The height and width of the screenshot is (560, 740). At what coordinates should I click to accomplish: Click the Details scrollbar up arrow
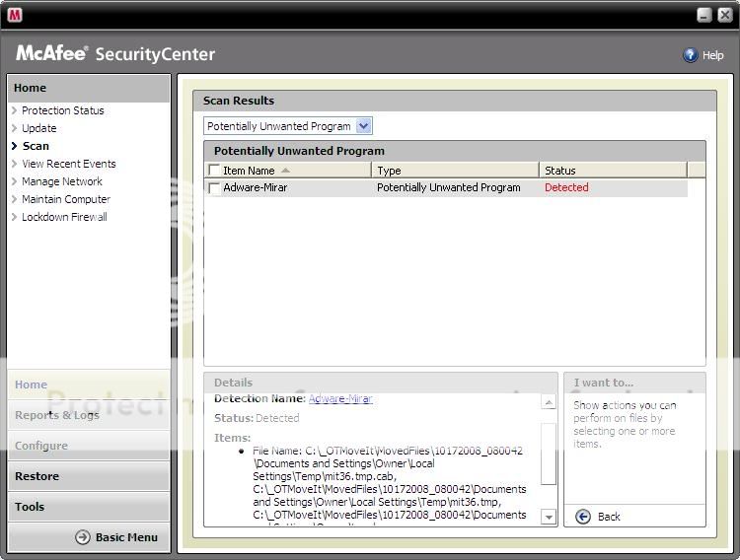coord(549,402)
